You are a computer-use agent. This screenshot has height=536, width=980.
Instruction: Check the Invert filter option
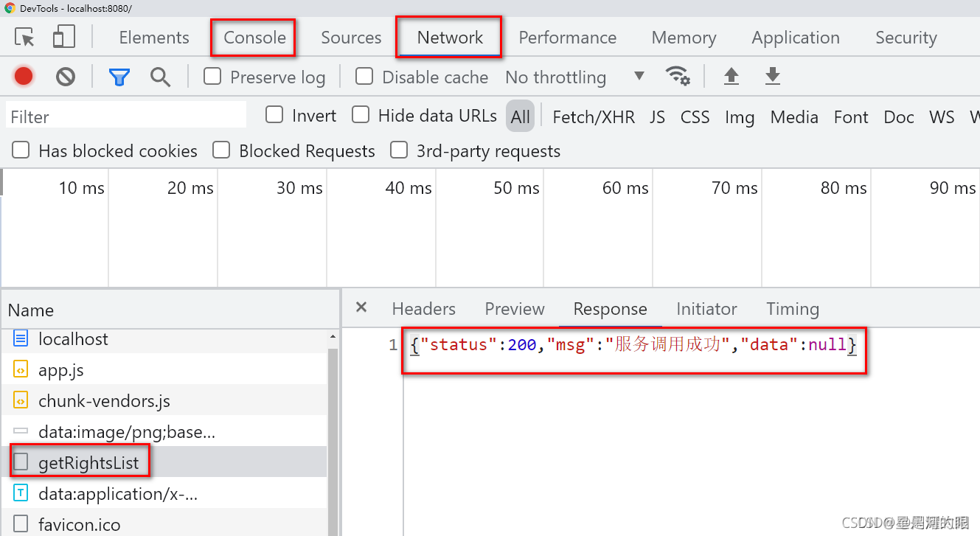tap(274, 114)
